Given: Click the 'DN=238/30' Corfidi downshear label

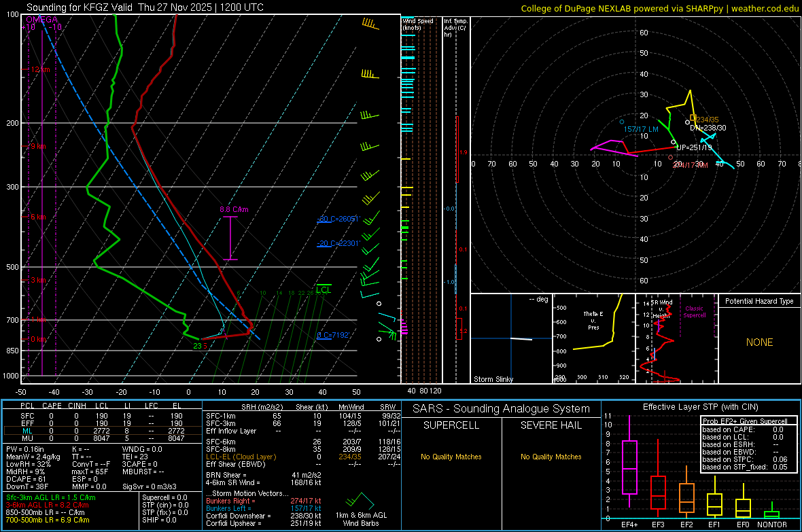Looking at the screenshot, I should 708,128.
